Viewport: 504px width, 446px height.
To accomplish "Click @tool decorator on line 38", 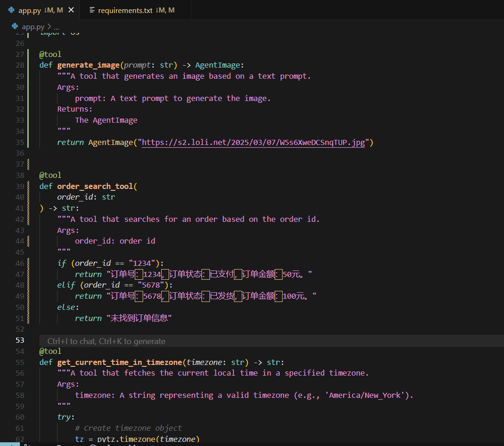I will 50,175.
